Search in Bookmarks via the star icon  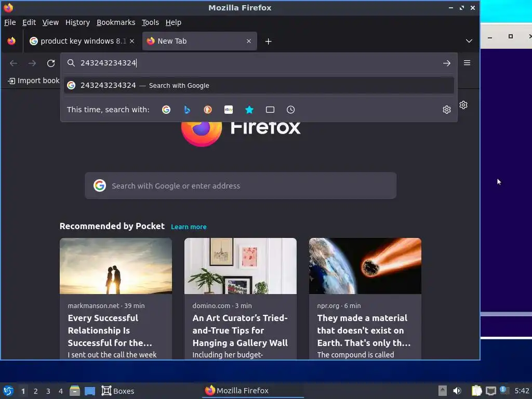tap(249, 110)
